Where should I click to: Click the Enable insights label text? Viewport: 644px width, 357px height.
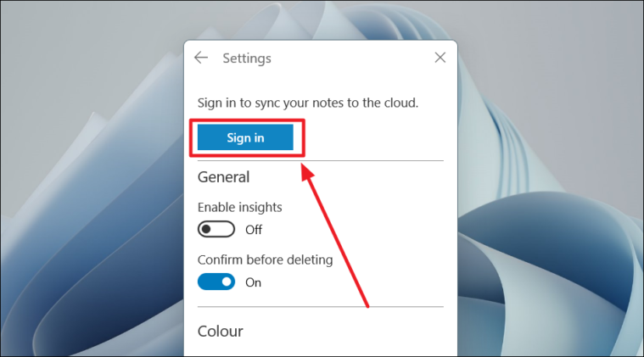click(240, 207)
